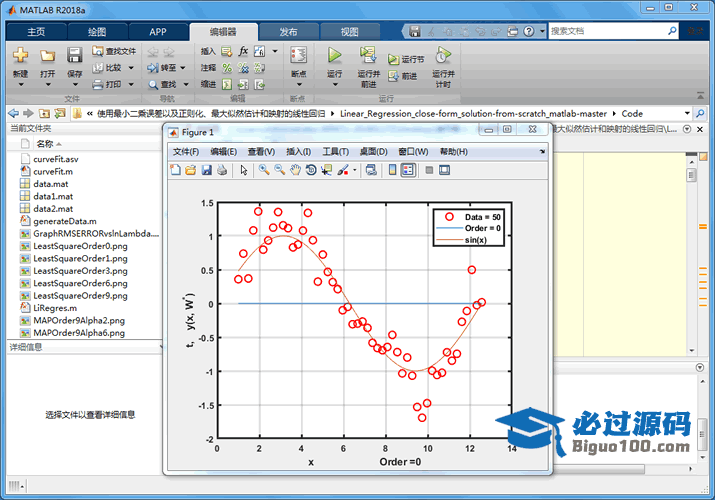The image size is (715, 500).
Task: Click the Open File icon in Figure 1 toolbar
Action: click(x=191, y=170)
